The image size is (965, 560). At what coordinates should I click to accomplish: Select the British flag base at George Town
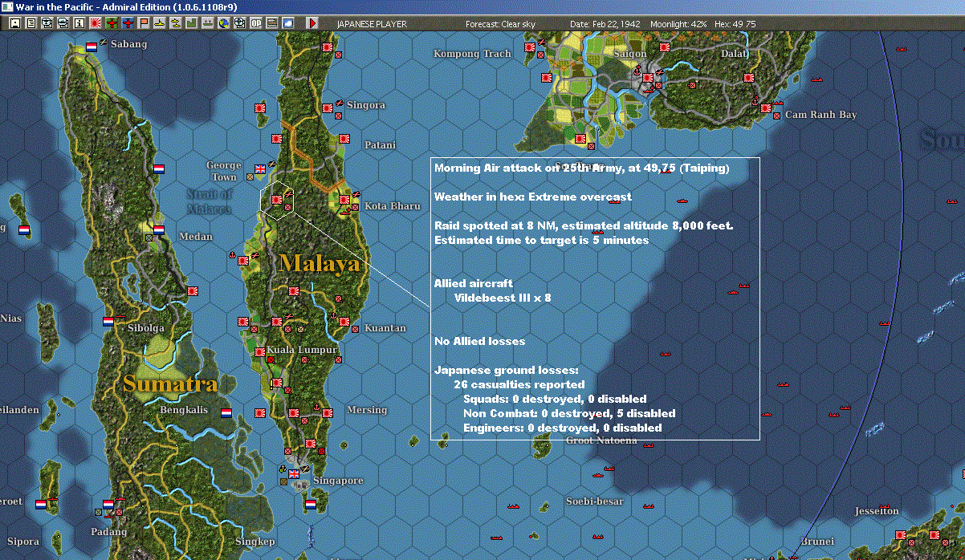point(260,168)
